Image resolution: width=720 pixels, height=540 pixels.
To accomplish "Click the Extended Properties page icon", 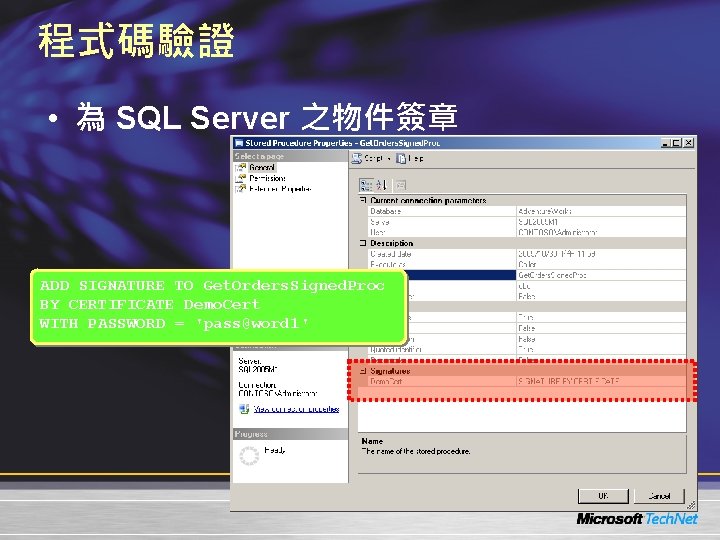I will click(241, 189).
